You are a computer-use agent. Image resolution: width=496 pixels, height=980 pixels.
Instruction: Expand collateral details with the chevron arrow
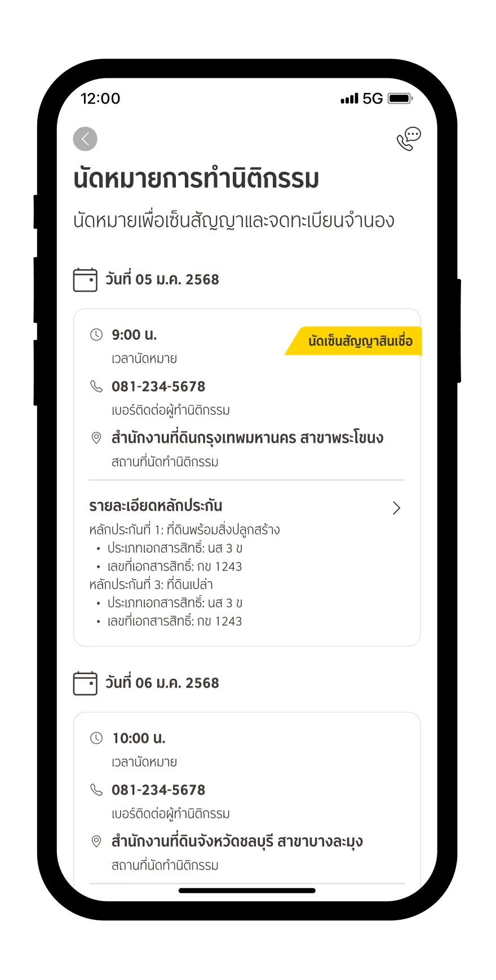point(396,508)
